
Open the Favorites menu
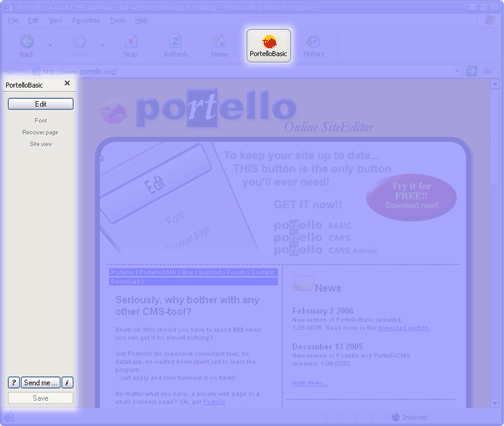tap(86, 21)
